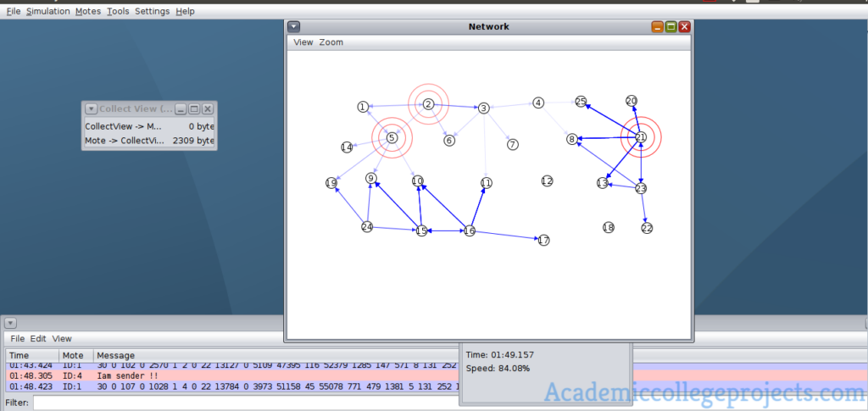Select mote node 20
Viewport: 868px width, 411px height.
pyautogui.click(x=632, y=101)
